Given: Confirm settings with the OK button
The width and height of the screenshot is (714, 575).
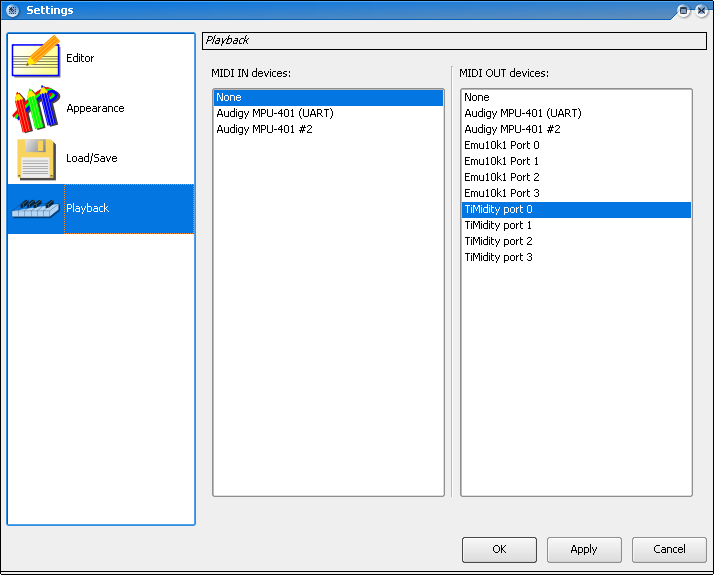Looking at the screenshot, I should point(499,550).
